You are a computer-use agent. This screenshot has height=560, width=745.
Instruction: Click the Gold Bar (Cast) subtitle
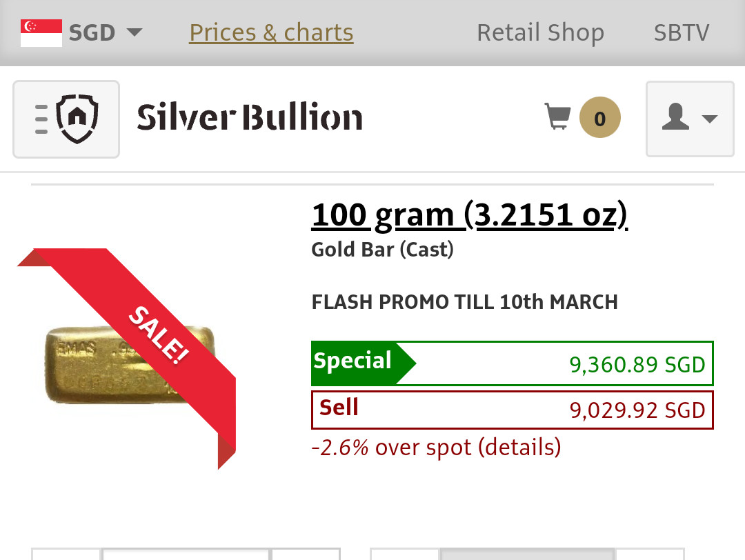point(382,249)
